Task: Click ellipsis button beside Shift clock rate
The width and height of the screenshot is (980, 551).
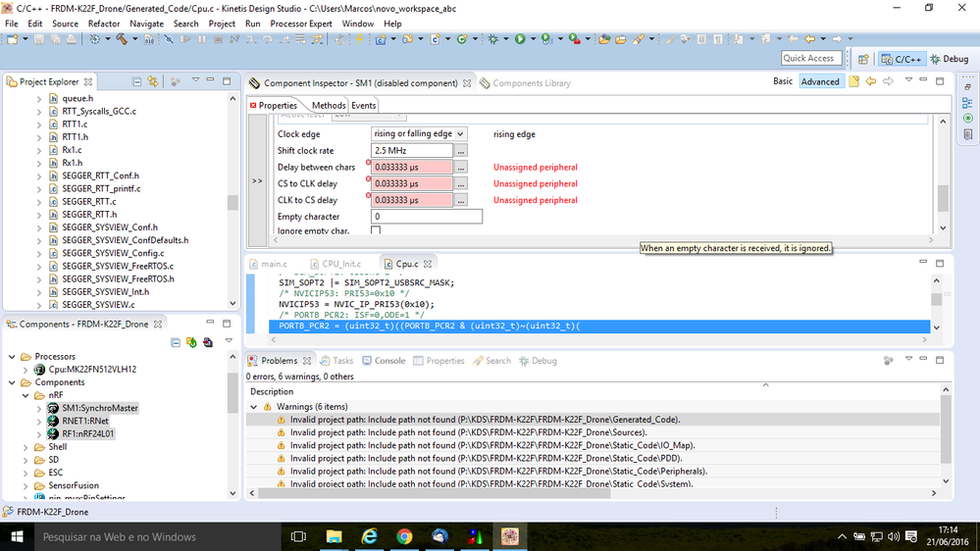Action: tap(461, 151)
